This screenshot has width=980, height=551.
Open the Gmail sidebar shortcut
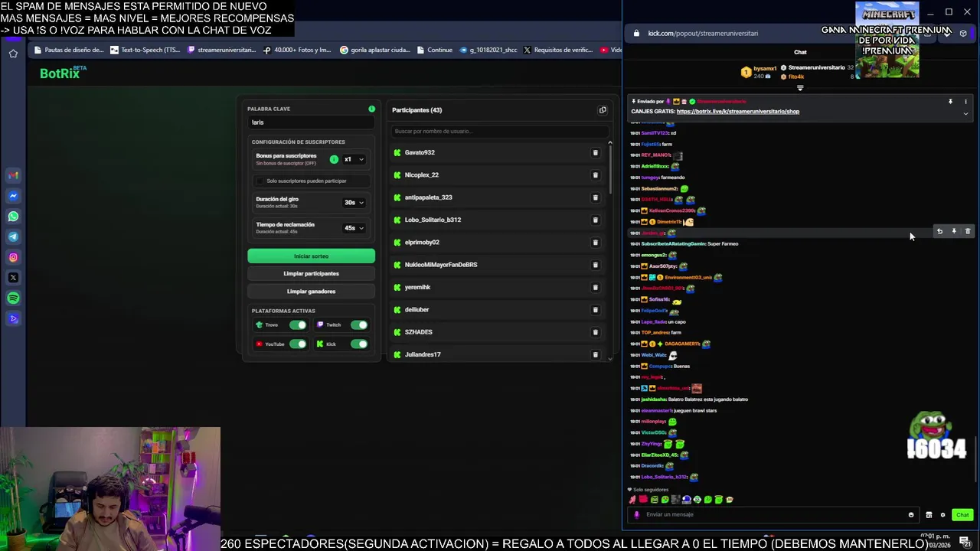[13, 175]
